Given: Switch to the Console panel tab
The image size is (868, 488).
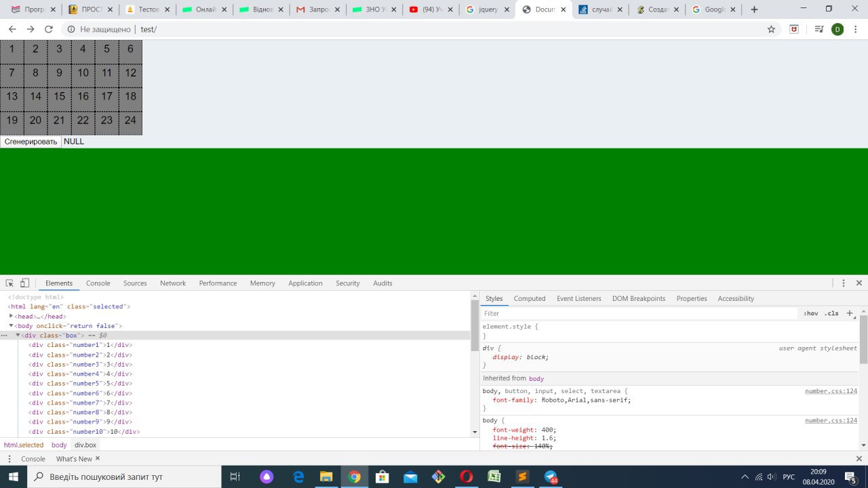Looking at the screenshot, I should [98, 283].
